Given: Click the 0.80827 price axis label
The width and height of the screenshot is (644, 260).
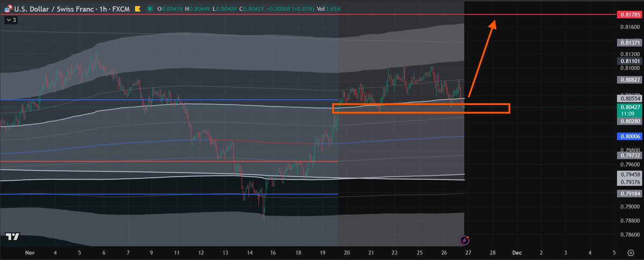Looking at the screenshot, I should (628, 80).
